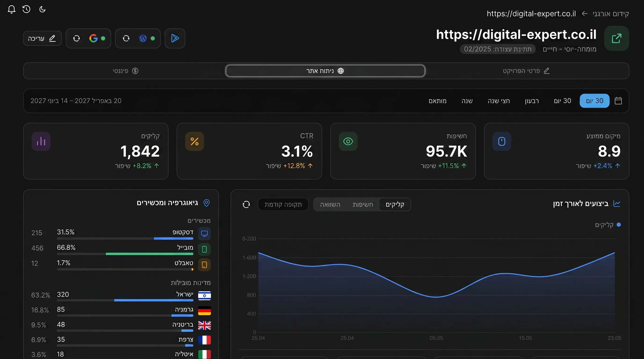This screenshot has height=359, width=644.
Task: Click the Google logo icon
Action: click(94, 38)
